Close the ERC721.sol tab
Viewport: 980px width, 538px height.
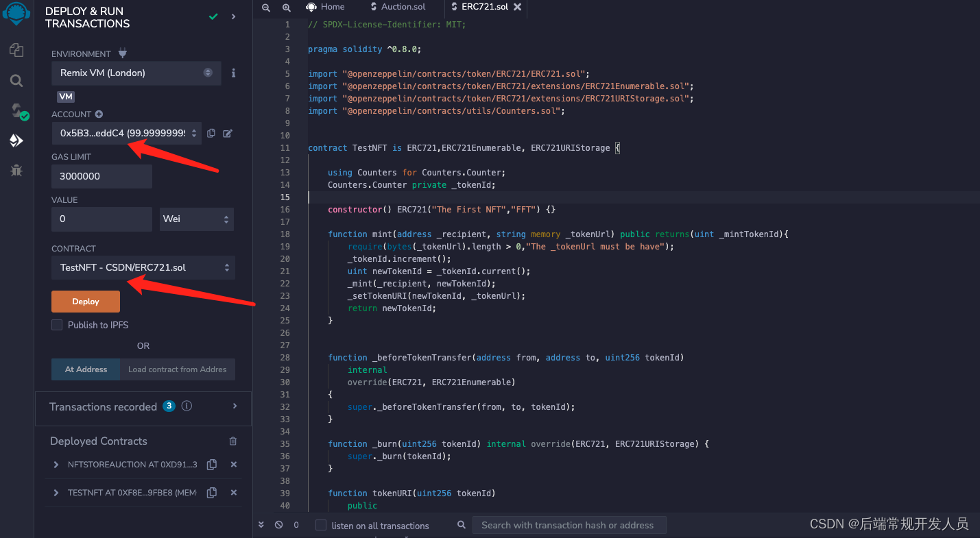click(x=518, y=7)
